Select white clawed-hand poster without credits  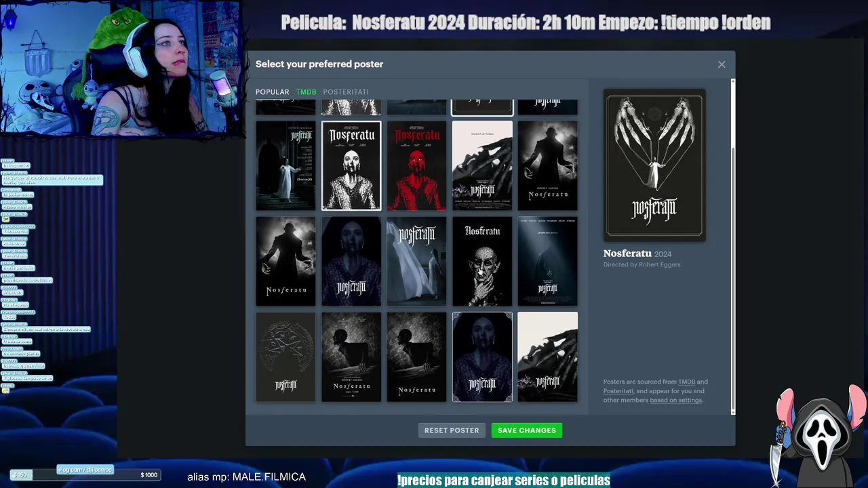548,357
